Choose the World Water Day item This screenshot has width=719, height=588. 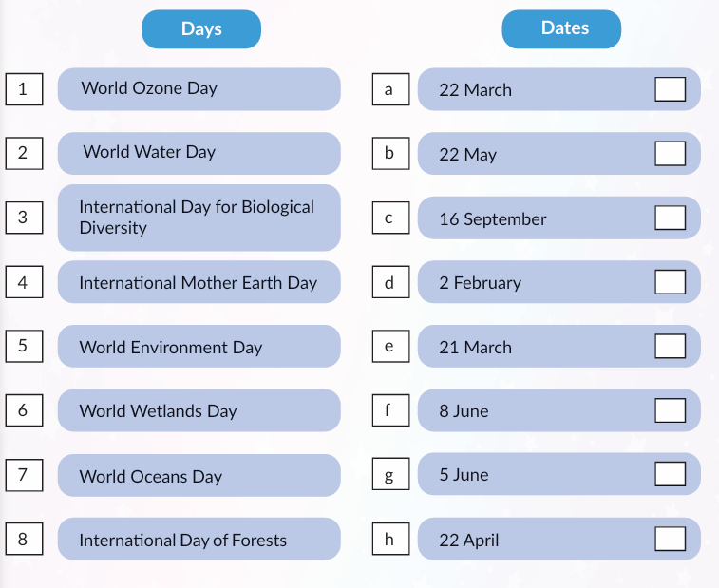tap(199, 153)
